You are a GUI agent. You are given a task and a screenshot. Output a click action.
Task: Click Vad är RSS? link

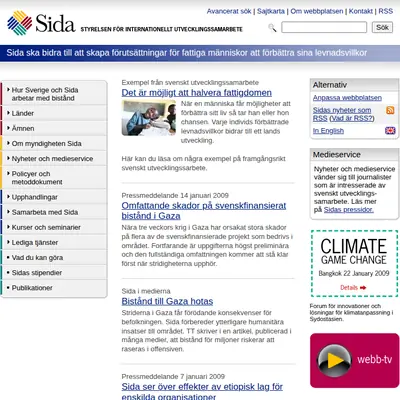pos(352,118)
